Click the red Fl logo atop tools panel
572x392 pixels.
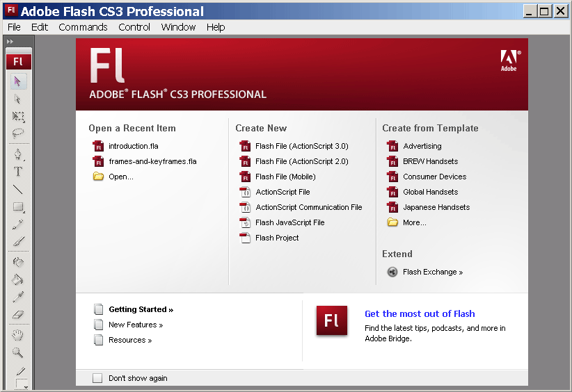[x=19, y=62]
